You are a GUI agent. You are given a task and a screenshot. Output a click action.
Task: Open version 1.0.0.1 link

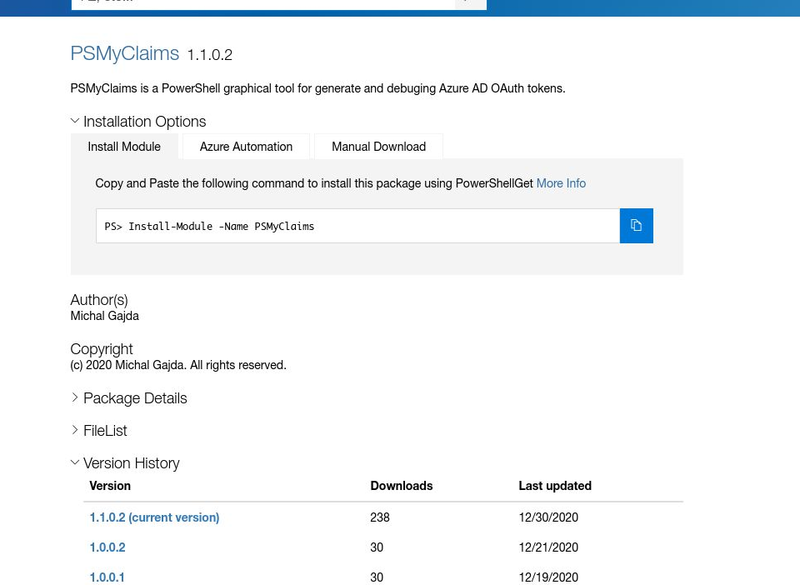(107, 577)
